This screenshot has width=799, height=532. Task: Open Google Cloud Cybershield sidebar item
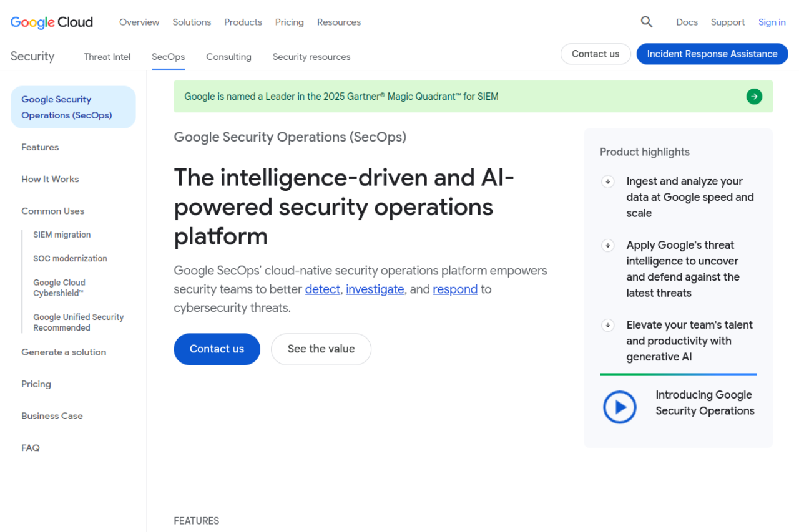coord(59,288)
